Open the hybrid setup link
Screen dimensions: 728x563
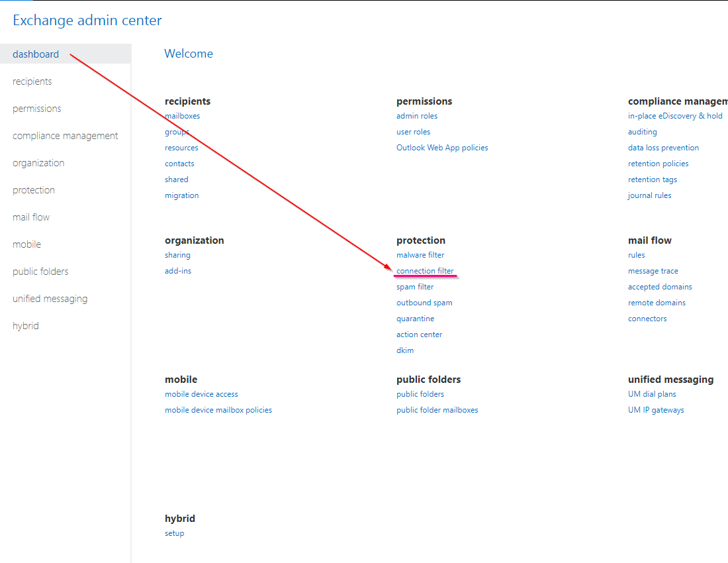tap(174, 533)
